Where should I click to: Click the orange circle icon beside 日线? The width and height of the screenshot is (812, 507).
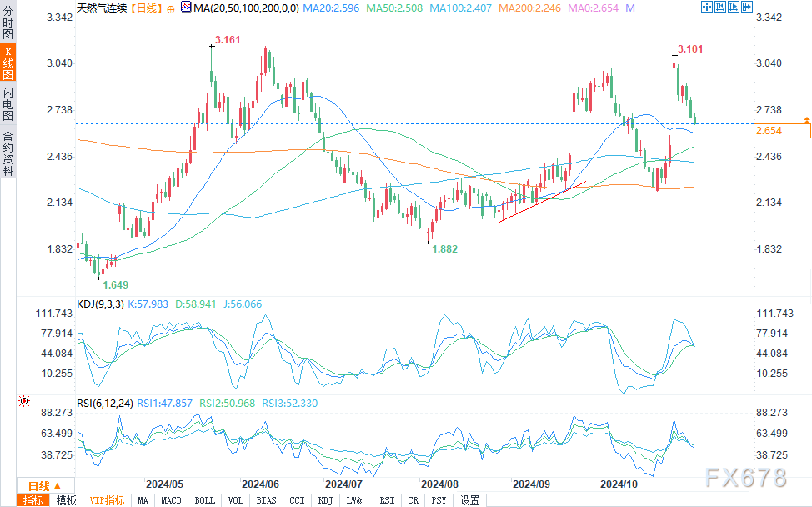click(x=171, y=8)
